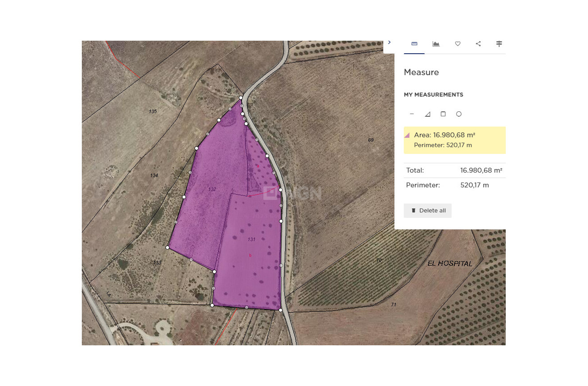Click the MY MEASUREMENTS heading
This screenshot has width=588, height=386.
433,95
